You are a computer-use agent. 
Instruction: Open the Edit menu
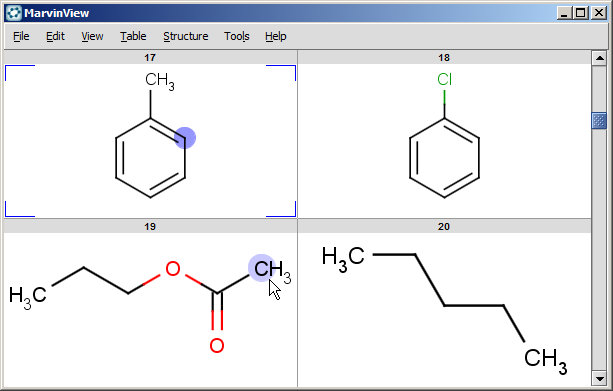[55, 36]
